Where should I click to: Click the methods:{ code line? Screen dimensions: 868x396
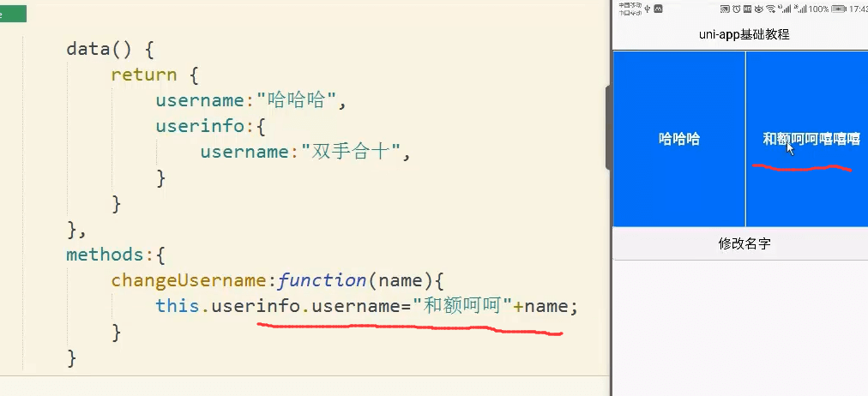[x=116, y=255]
